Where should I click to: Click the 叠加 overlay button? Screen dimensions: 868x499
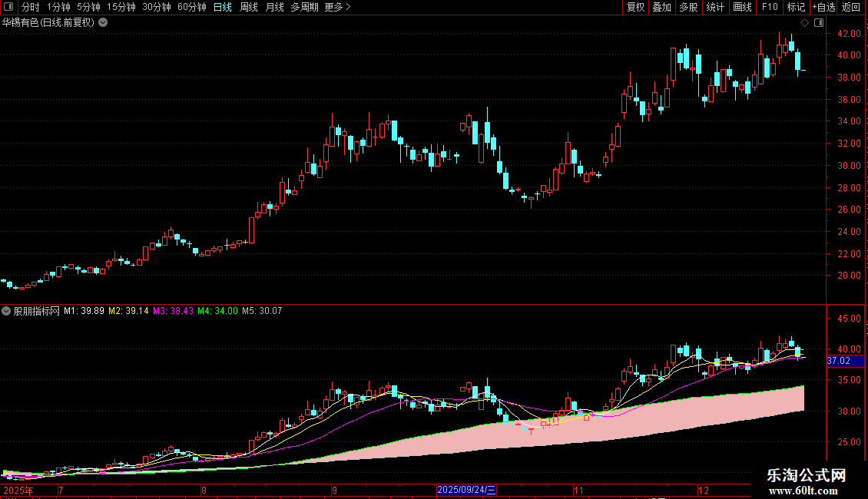click(x=661, y=7)
